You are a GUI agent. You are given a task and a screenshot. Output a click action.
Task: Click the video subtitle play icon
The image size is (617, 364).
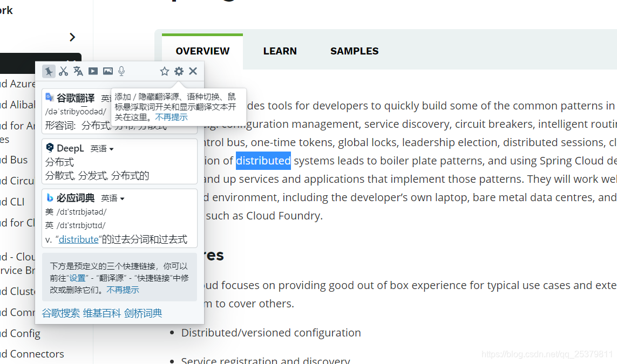93,71
